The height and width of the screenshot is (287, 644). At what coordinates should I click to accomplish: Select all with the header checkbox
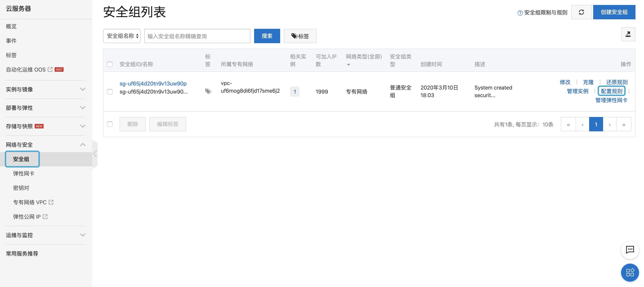(110, 64)
